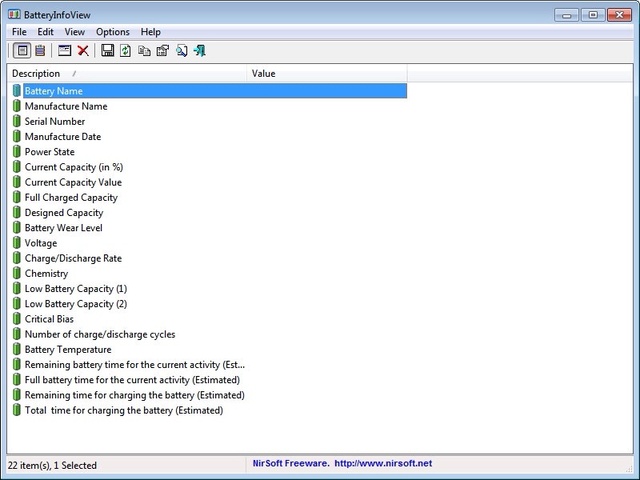The height and width of the screenshot is (480, 640).
Task: Select 'Total time for charging the battery' row
Action: [x=209, y=410]
